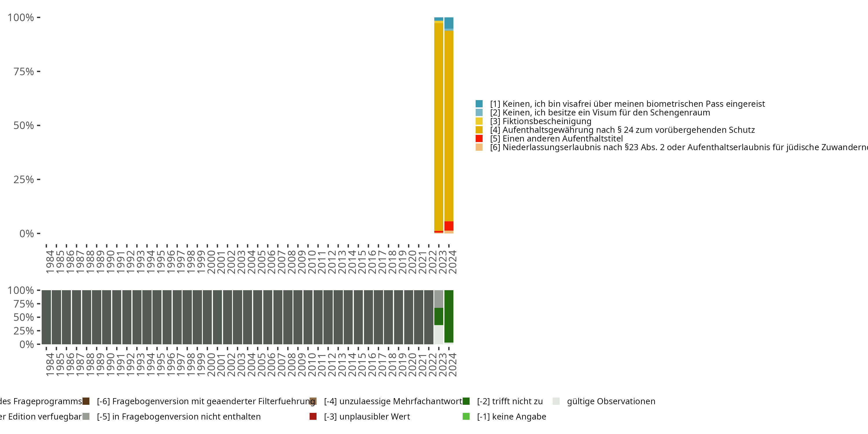Click the yellow Fiktionsbescheinigung legend swatch
The height and width of the screenshot is (434, 868).
click(x=479, y=121)
